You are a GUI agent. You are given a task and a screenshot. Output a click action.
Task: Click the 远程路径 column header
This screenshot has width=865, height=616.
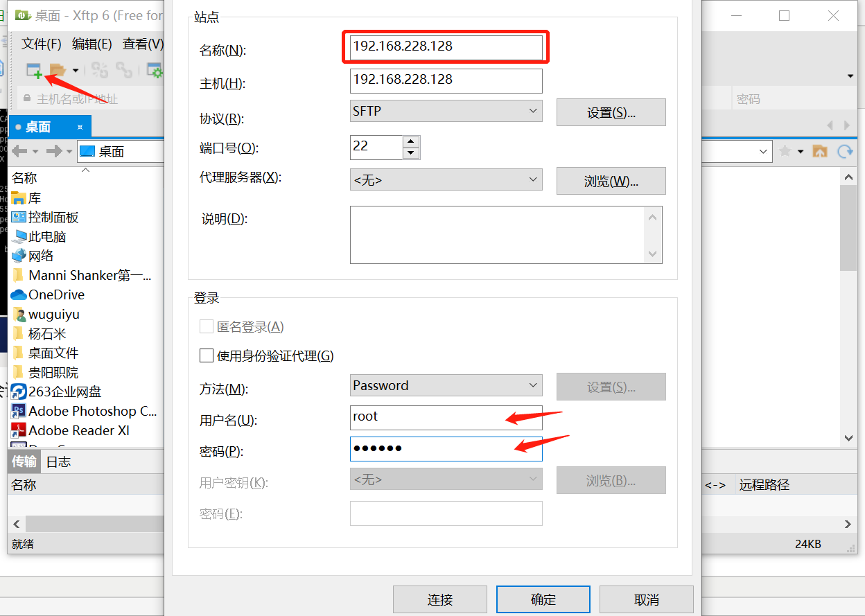[x=764, y=485]
